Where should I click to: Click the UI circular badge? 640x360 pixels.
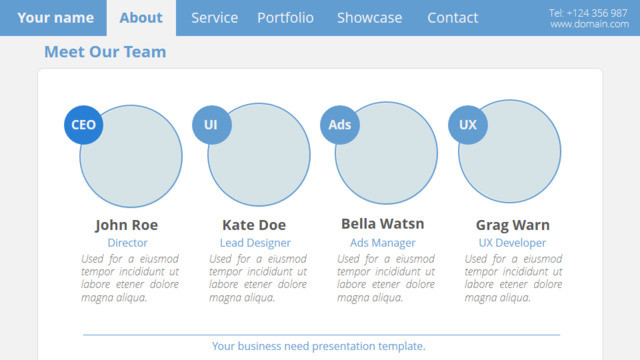tap(212, 125)
